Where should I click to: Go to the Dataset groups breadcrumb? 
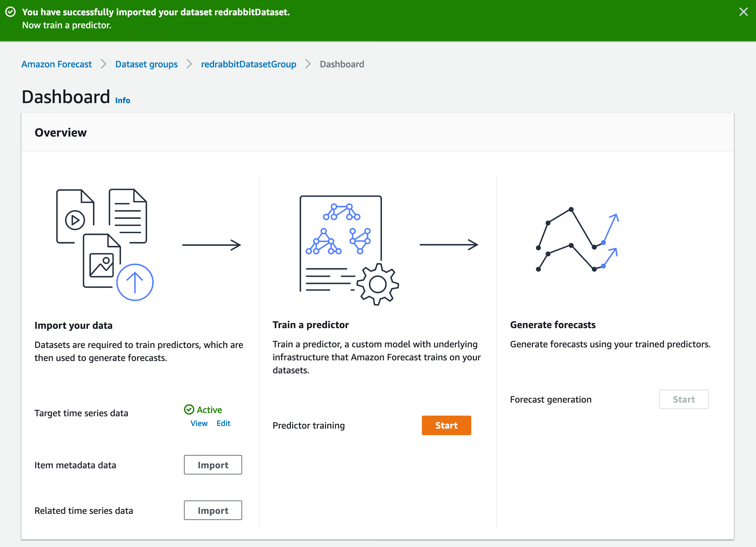point(146,64)
